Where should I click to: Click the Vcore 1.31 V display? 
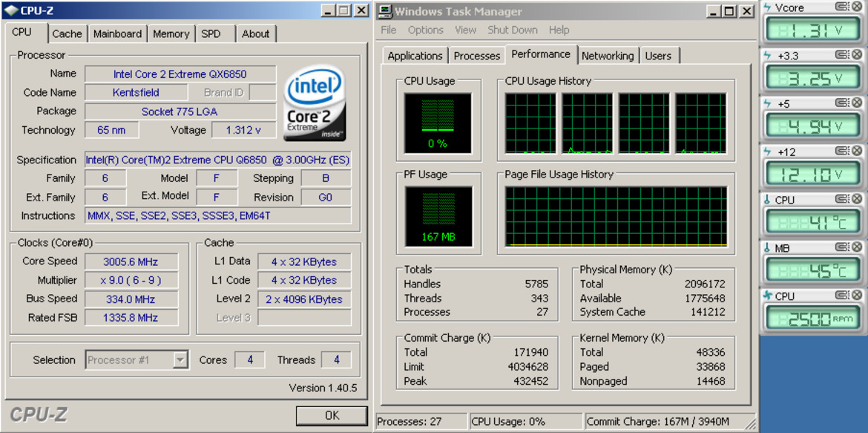pos(813,30)
